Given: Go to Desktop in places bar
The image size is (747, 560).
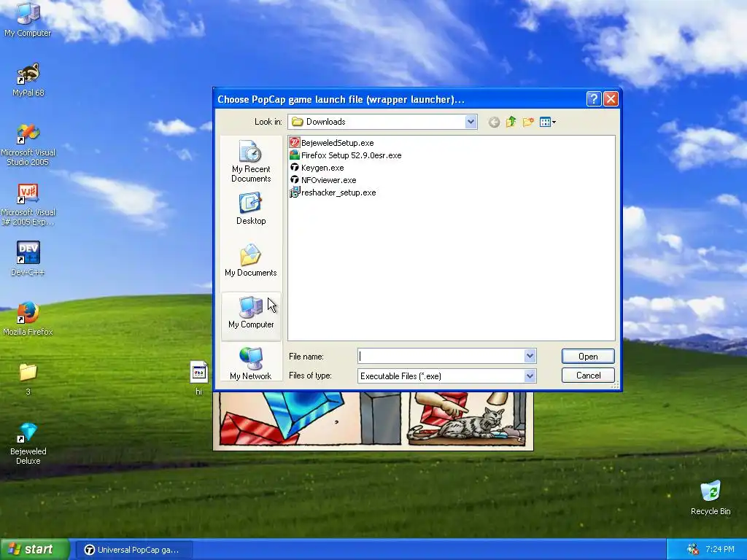Looking at the screenshot, I should (251, 208).
